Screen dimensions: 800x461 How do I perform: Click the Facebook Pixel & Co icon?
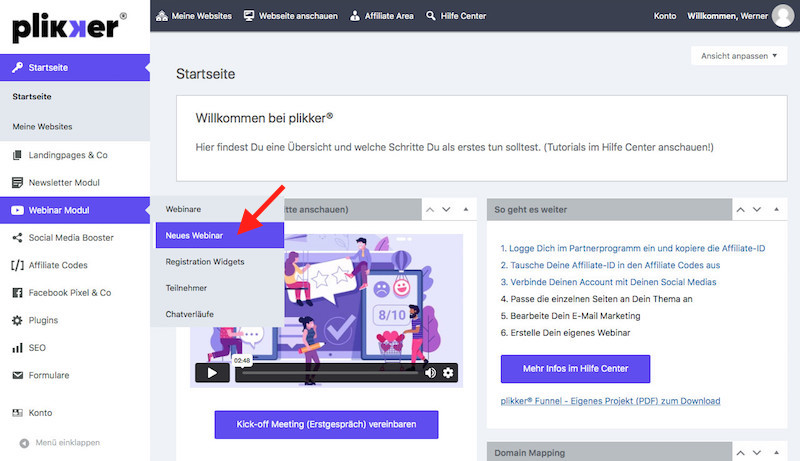[18, 293]
